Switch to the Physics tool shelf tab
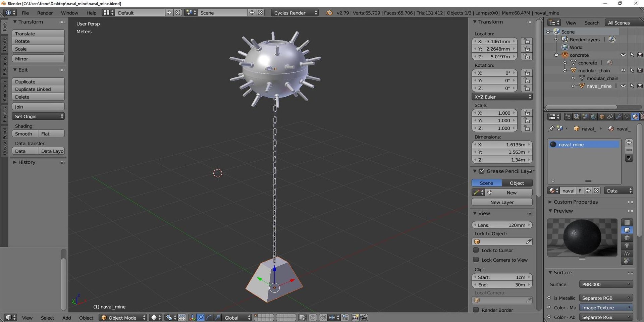This screenshot has height=322, width=644. [5, 114]
